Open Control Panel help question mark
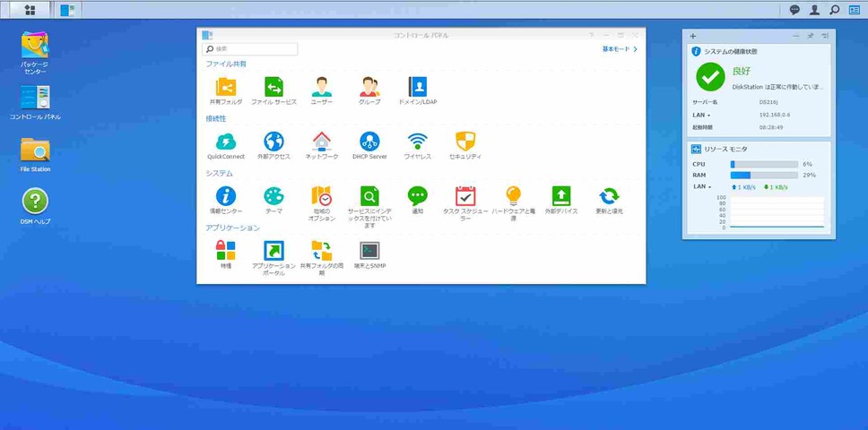Image resolution: width=868 pixels, height=430 pixels. tap(592, 35)
